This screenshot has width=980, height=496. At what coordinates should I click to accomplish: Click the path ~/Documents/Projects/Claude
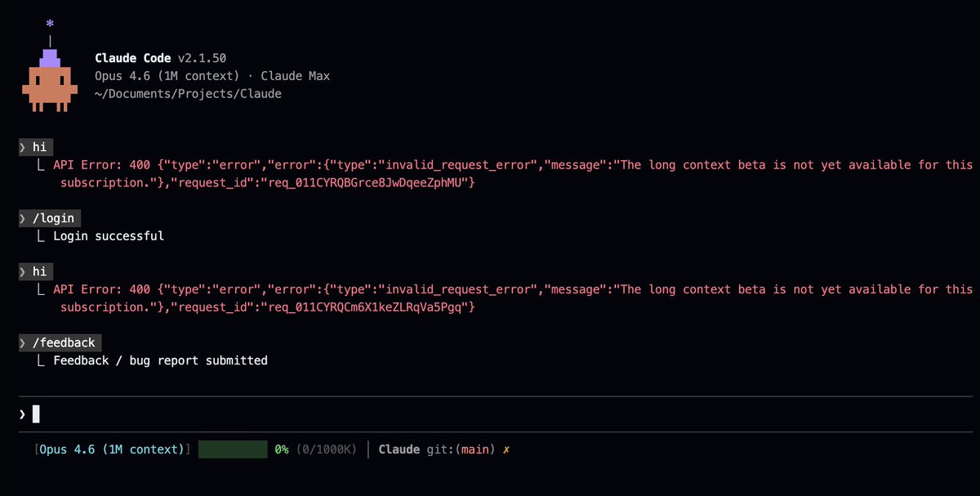[x=188, y=94]
